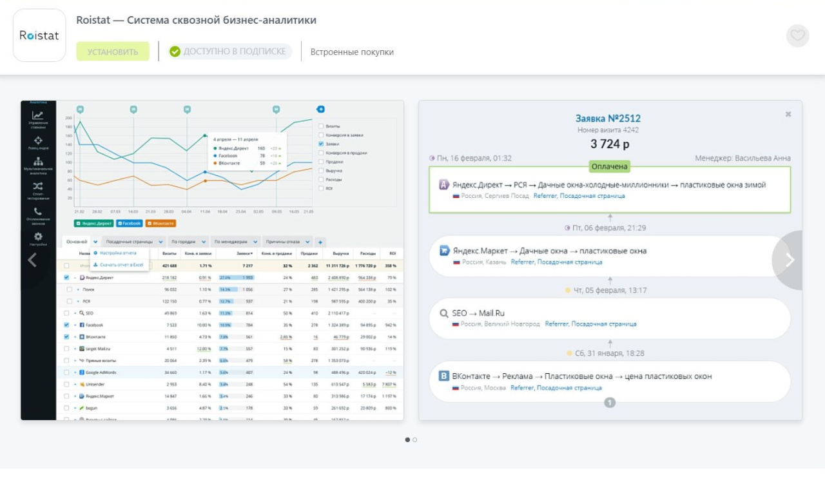The width and height of the screenshot is (825, 504).
Task: Toggle the Выручка chart metric checkbox
Action: 320,171
